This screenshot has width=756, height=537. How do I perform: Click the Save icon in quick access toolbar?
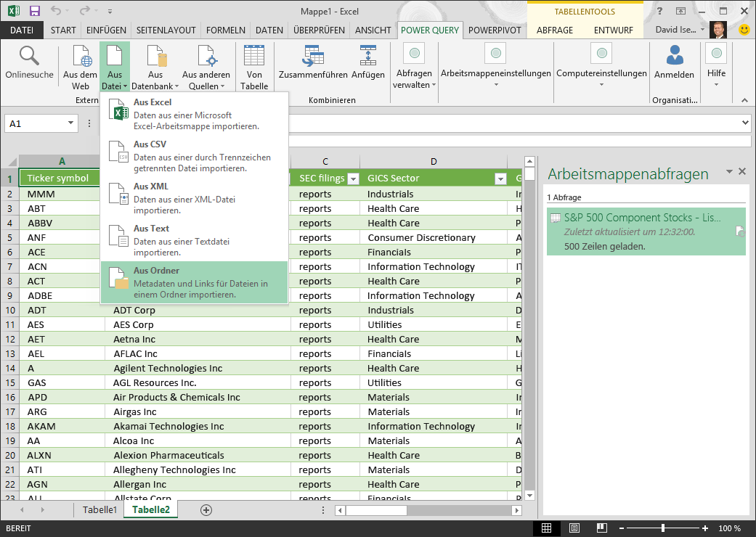point(35,11)
